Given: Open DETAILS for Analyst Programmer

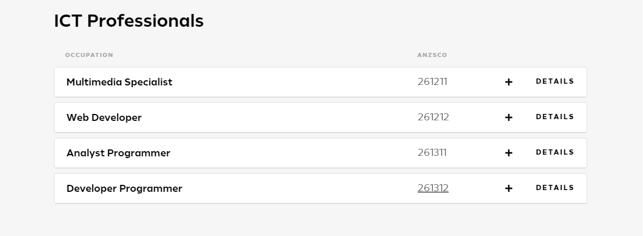Looking at the screenshot, I should [x=555, y=152].
